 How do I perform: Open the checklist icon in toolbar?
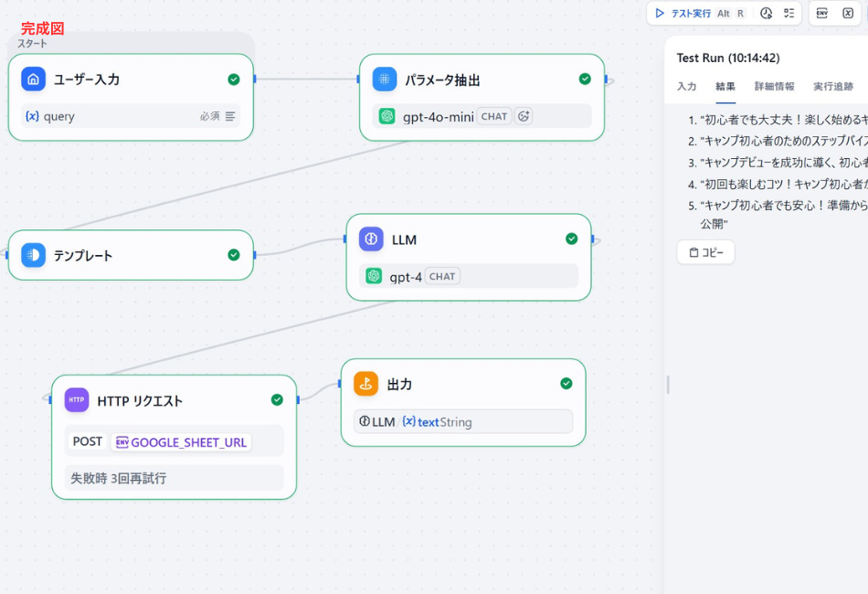click(x=789, y=14)
